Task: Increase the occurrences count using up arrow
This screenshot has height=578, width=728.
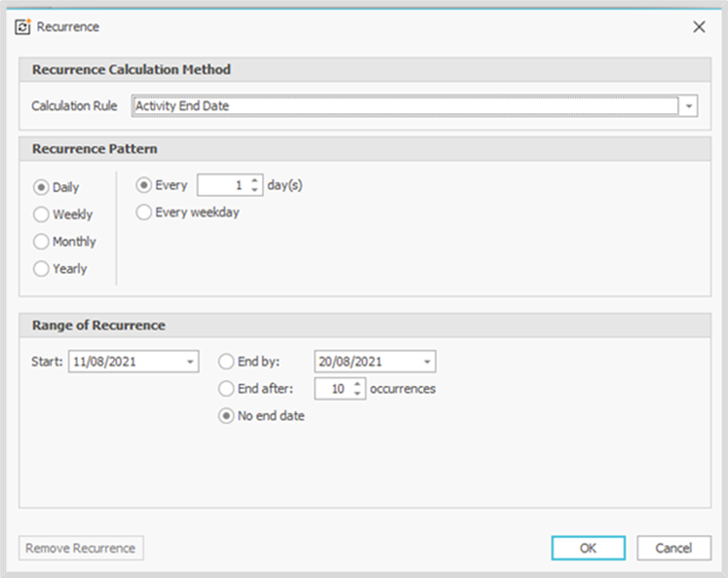Action: tap(357, 384)
